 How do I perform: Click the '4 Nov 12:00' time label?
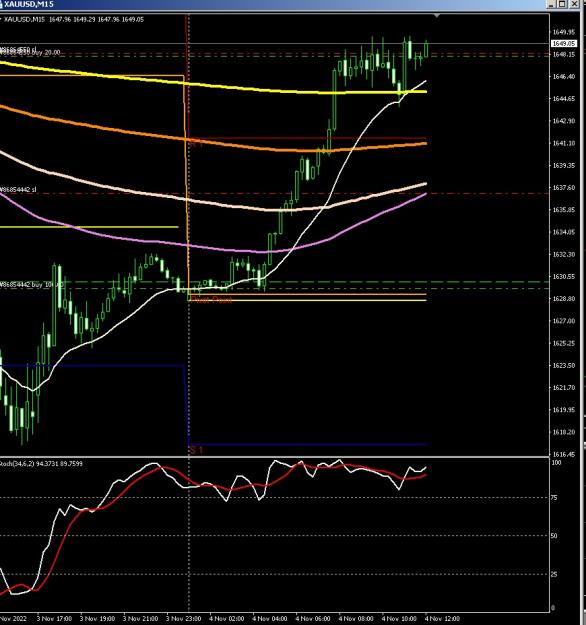pyautogui.click(x=442, y=619)
